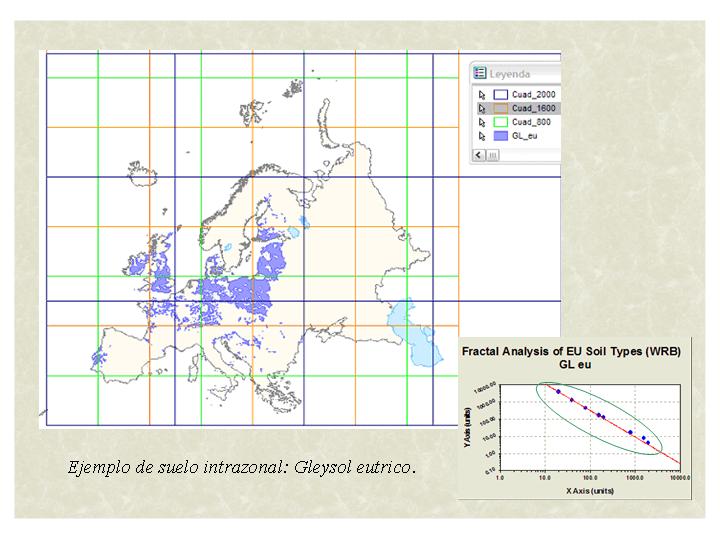Image resolution: width=720 pixels, height=540 pixels.
Task: Click the selection arrow icon beside Cuad_800
Action: [481, 121]
